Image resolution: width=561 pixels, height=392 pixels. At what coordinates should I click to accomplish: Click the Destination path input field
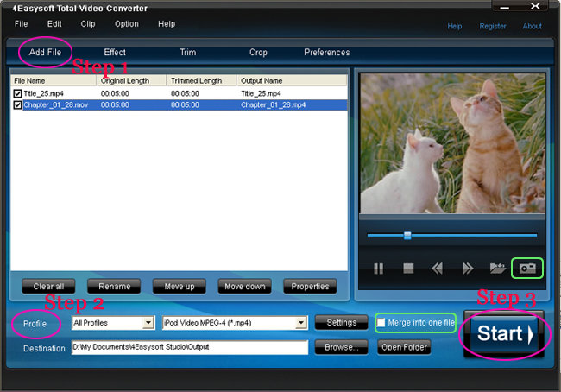click(x=190, y=347)
